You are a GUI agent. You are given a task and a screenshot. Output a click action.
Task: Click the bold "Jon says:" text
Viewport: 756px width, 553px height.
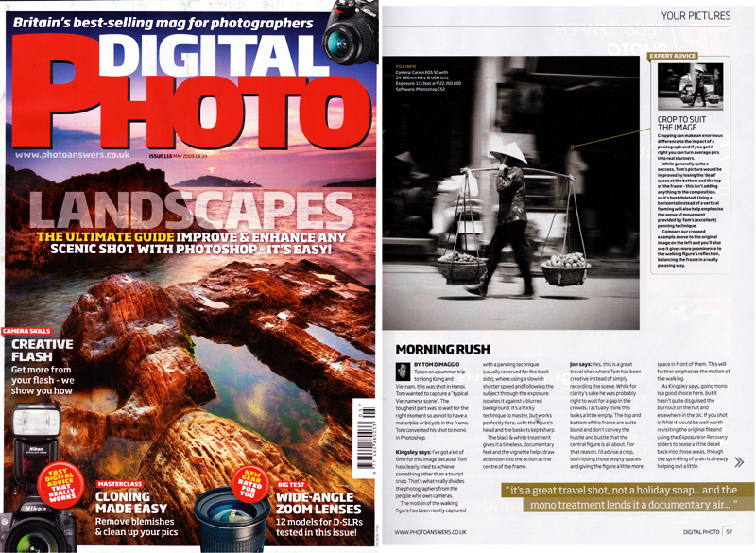pyautogui.click(x=580, y=365)
